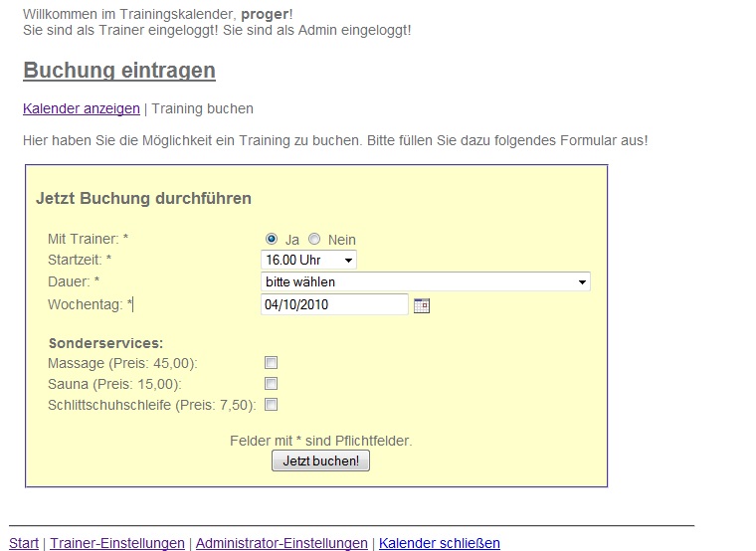Click the bold username 'proger'
Viewport: 756px width, 551px height.
click(x=265, y=14)
